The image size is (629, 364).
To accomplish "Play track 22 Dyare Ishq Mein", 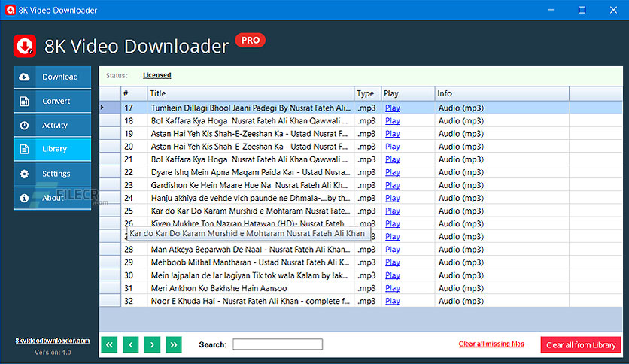I will 392,172.
